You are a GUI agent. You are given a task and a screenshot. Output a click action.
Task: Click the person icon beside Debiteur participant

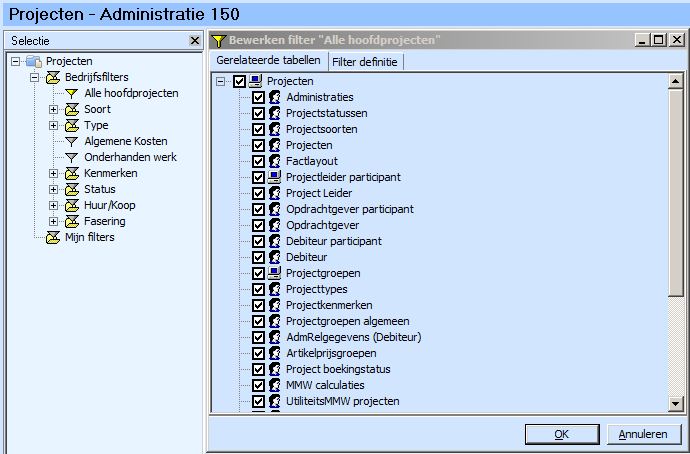pos(275,241)
